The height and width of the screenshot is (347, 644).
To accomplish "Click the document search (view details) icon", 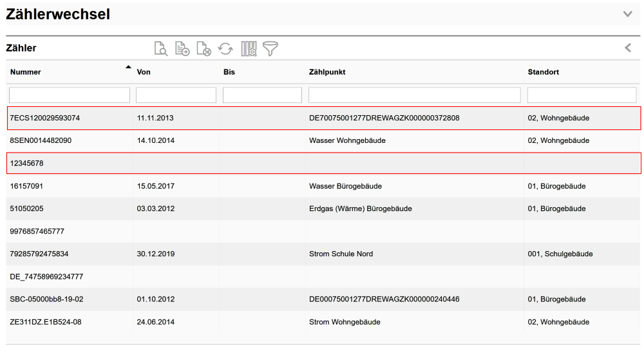I will (161, 48).
